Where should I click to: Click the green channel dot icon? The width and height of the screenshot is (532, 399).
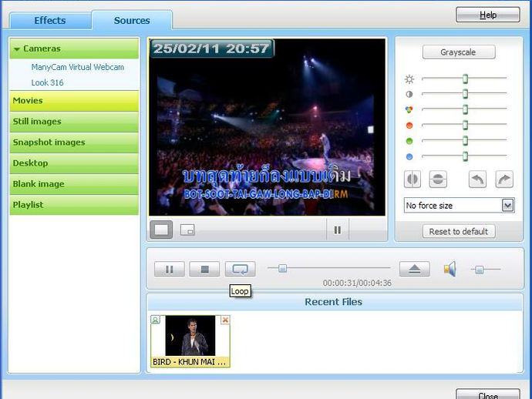(409, 141)
